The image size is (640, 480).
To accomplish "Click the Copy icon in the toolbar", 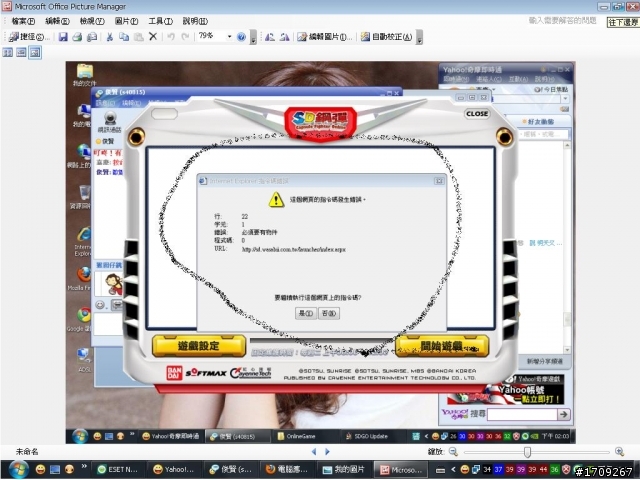I will click(124, 37).
